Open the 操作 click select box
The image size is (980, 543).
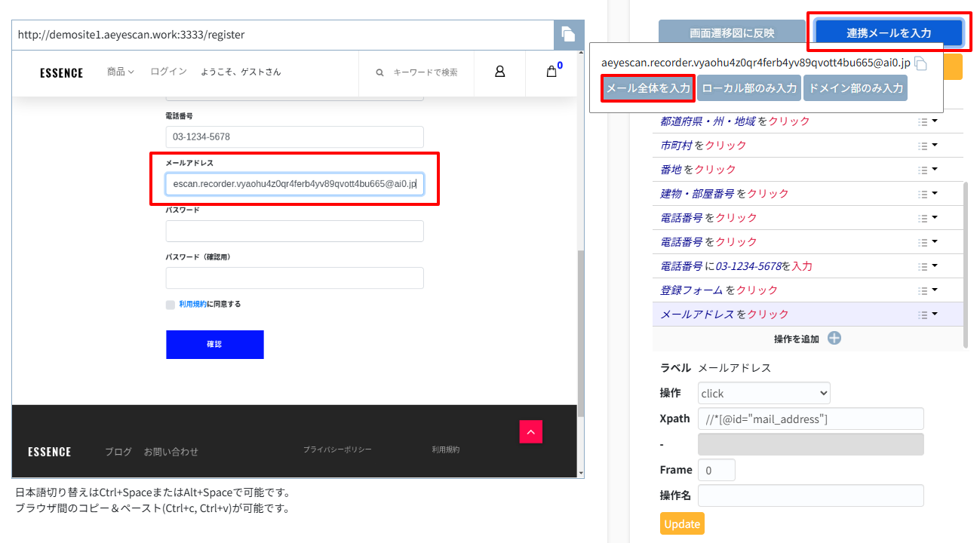[x=763, y=393]
